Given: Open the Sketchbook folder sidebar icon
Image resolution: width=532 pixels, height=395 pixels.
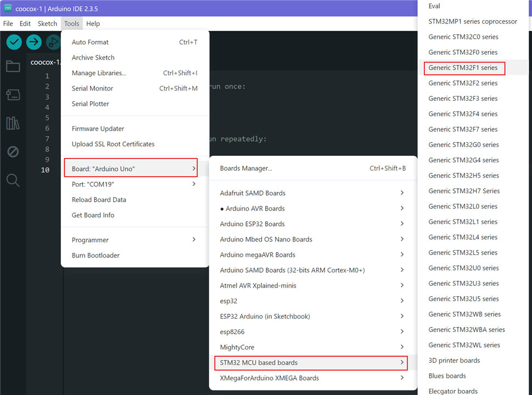Looking at the screenshot, I should pos(13,66).
